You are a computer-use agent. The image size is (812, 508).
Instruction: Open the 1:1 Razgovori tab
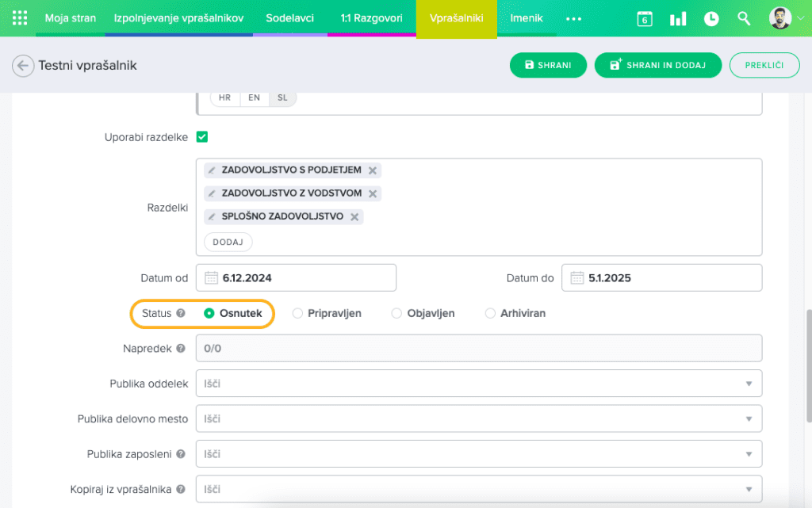[371, 18]
